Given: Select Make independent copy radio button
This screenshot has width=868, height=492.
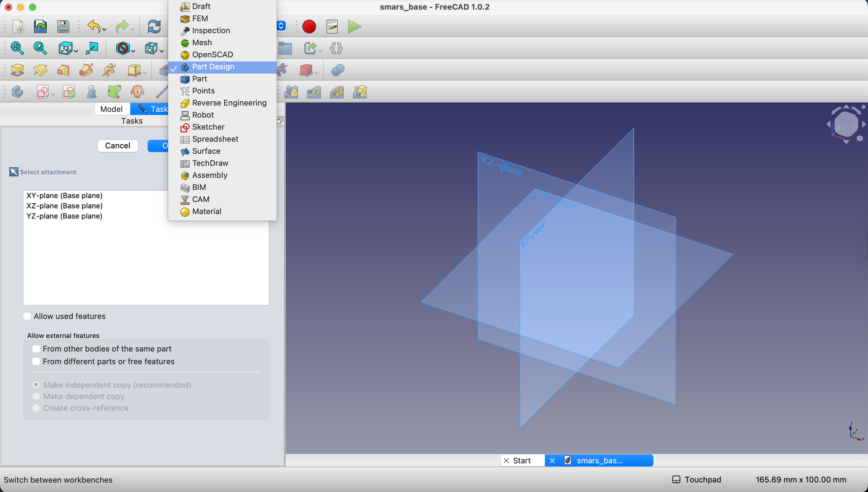Looking at the screenshot, I should pyautogui.click(x=36, y=385).
